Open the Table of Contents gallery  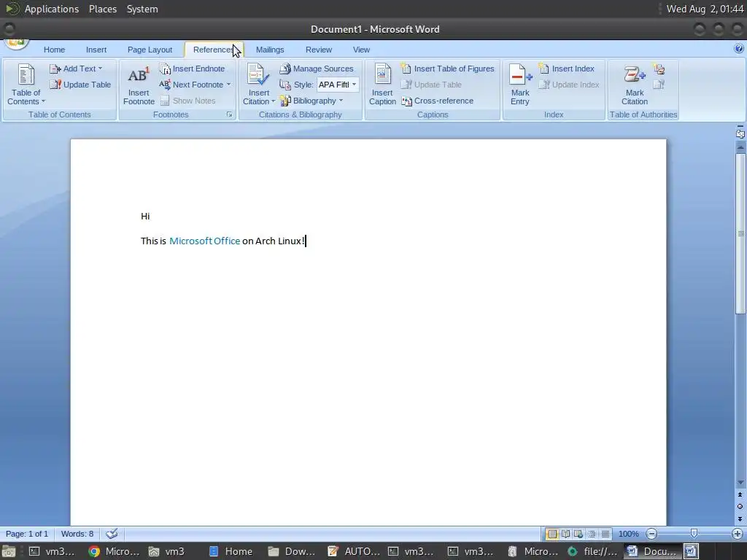point(26,85)
